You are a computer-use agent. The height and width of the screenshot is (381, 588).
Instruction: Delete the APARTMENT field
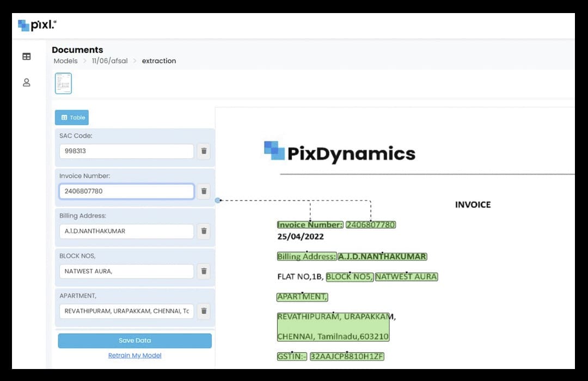[204, 311]
